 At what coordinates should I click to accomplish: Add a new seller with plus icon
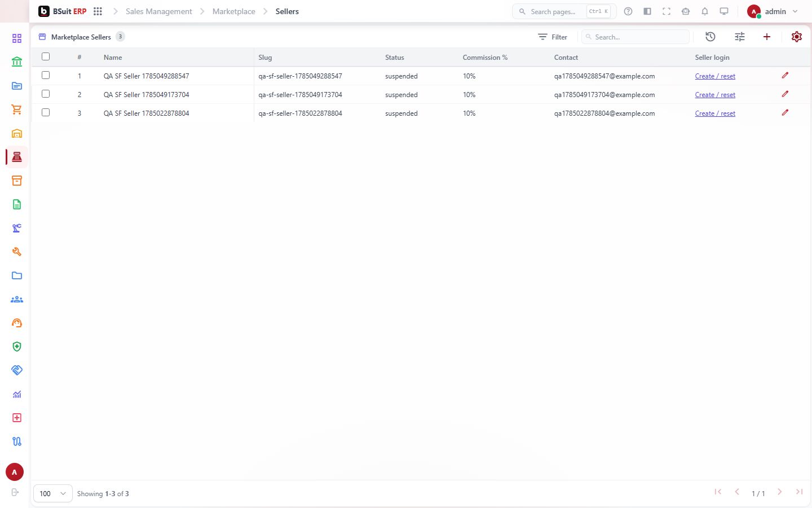coord(767,37)
